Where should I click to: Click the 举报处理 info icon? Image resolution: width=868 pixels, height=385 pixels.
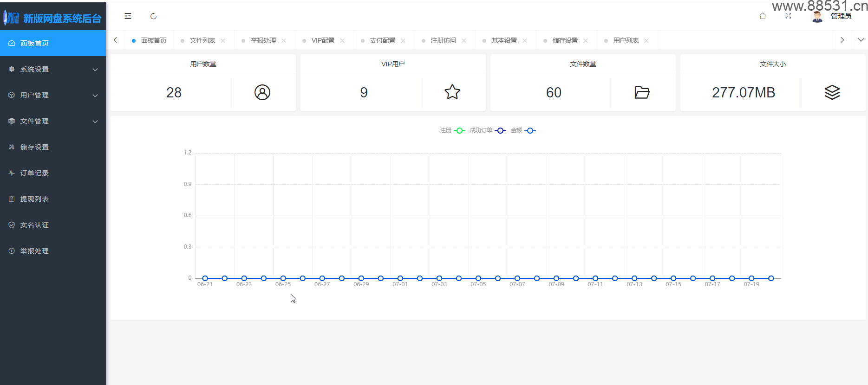click(x=12, y=251)
